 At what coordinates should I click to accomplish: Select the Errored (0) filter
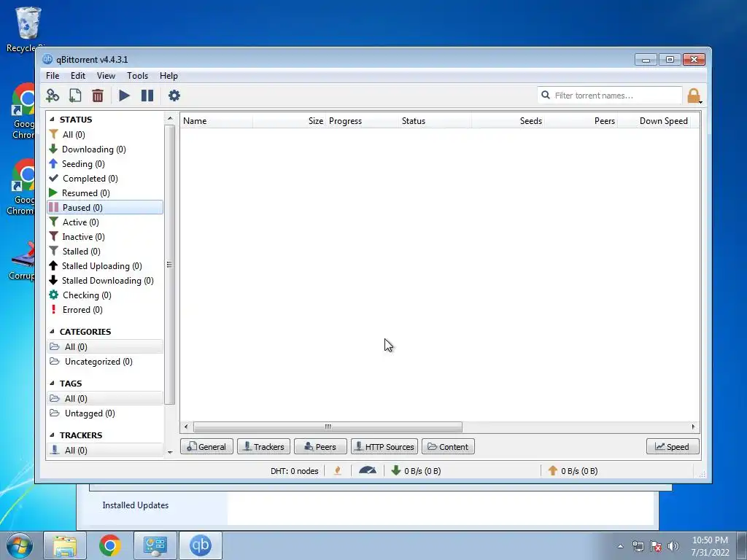105,310
